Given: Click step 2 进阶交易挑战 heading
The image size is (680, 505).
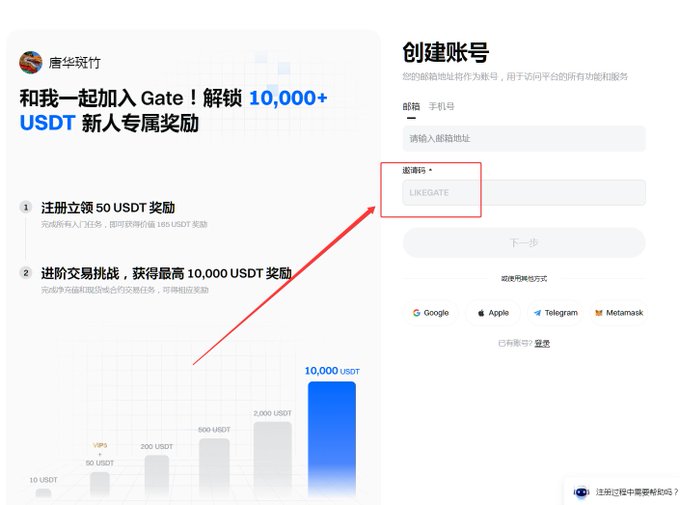Looking at the screenshot, I should click(166, 273).
